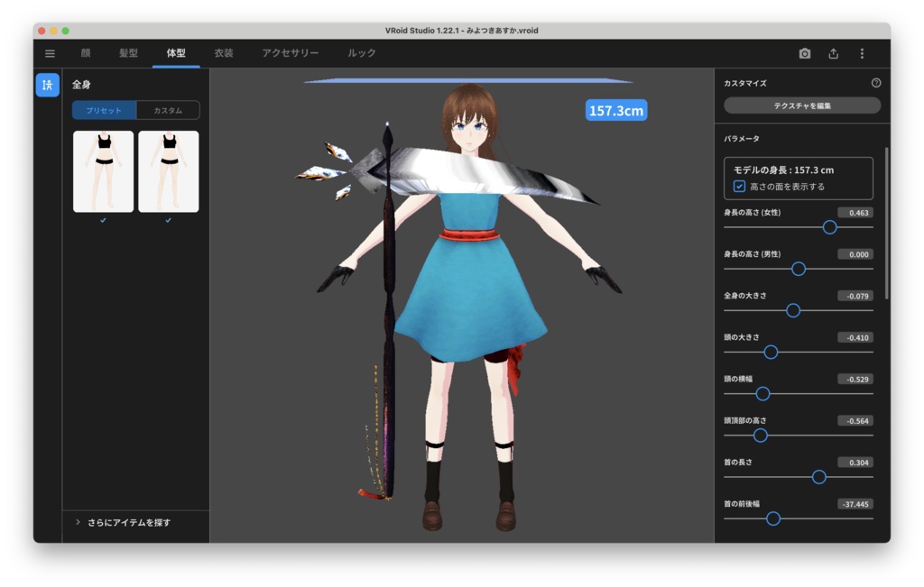
Task: Click the 身長の高さ (女性) slider handle
Action: point(829,227)
